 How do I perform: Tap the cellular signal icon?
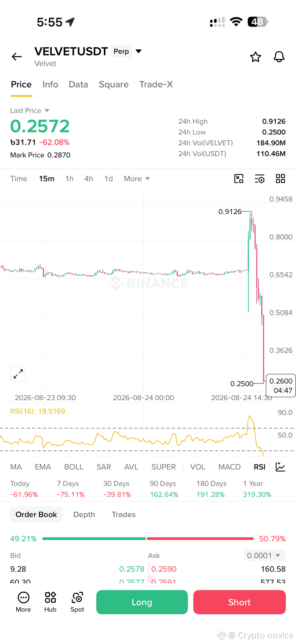(217, 22)
